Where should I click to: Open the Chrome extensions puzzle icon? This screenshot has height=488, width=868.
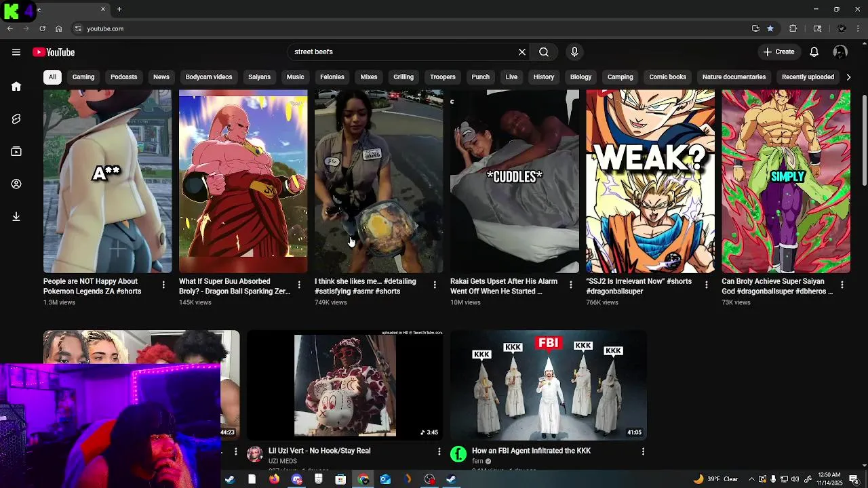click(x=793, y=28)
